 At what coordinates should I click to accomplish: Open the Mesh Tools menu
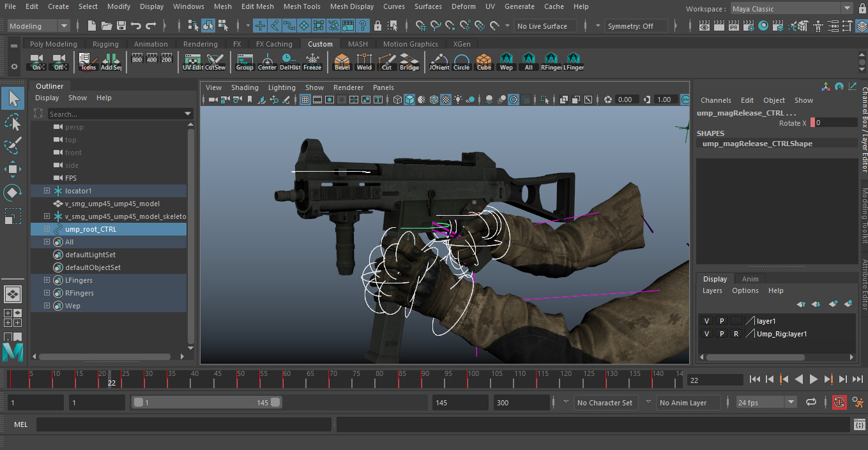tap(301, 6)
